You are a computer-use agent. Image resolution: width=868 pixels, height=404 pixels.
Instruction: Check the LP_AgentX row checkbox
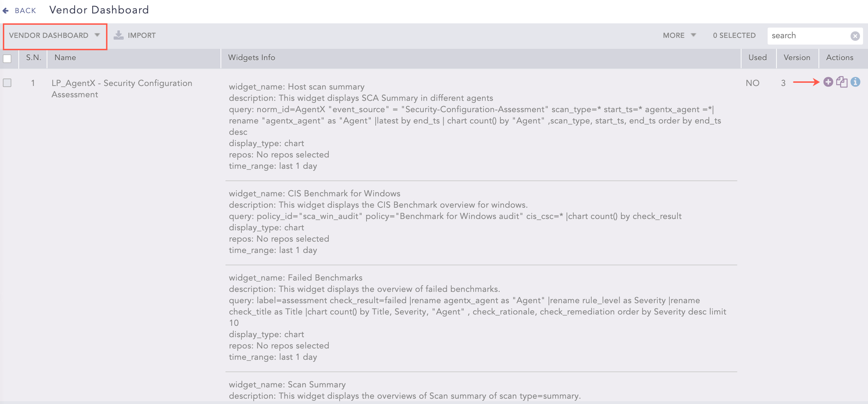[x=7, y=83]
